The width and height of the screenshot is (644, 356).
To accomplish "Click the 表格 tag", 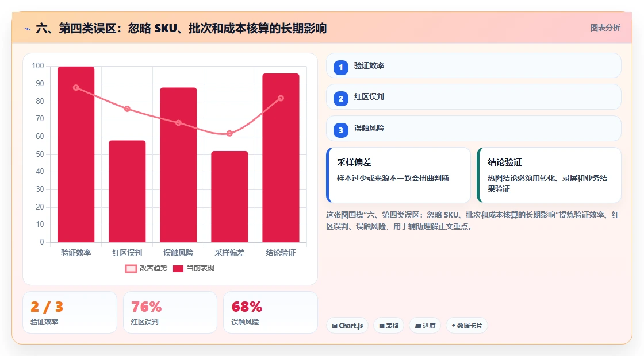I will [x=389, y=326].
